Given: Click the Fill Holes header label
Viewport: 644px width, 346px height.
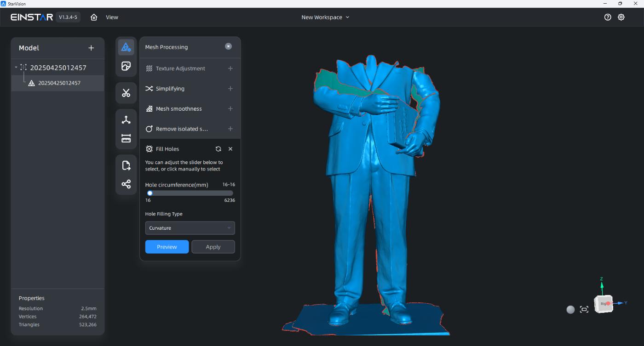Looking at the screenshot, I should (167, 149).
